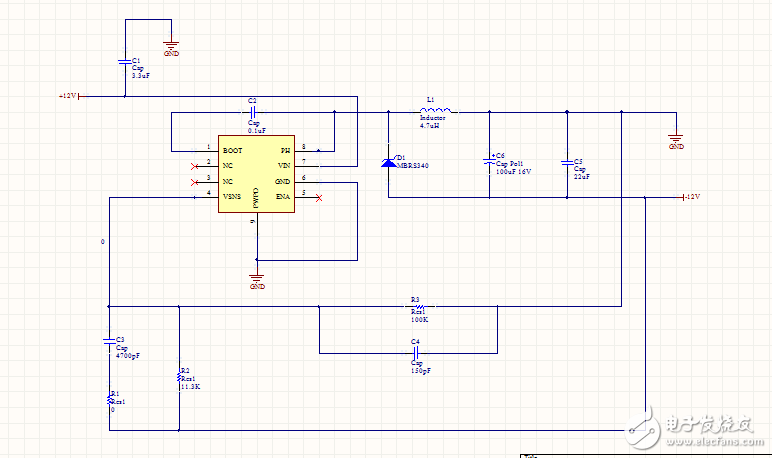
Task: Select the R2 resistor symbol
Action: (x=179, y=377)
